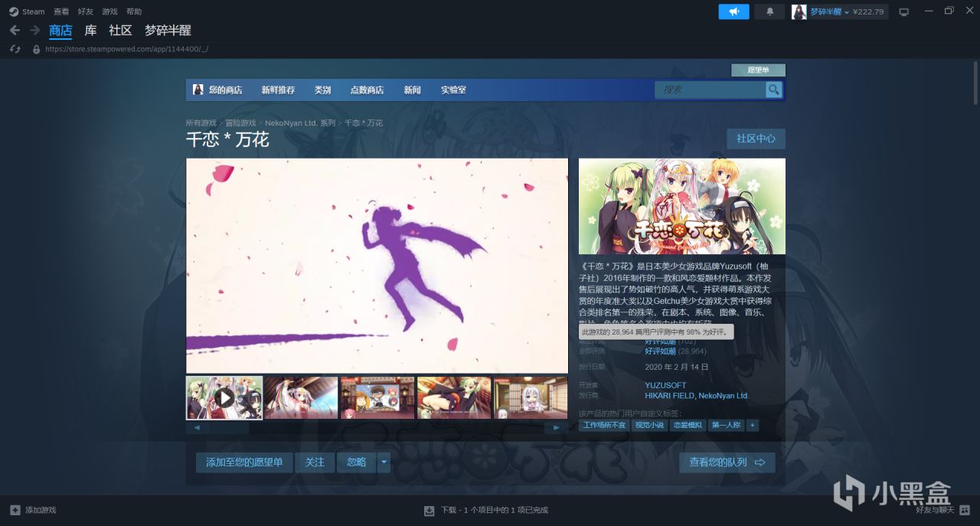Reload the store page
Viewport: 980px width, 526px height.
pyautogui.click(x=15, y=49)
